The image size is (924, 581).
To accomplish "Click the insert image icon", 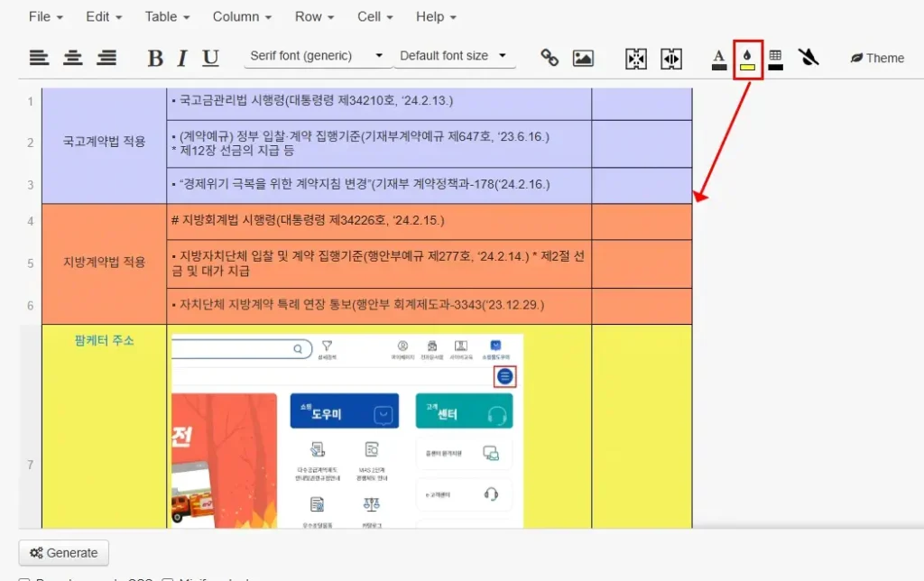I will (583, 58).
